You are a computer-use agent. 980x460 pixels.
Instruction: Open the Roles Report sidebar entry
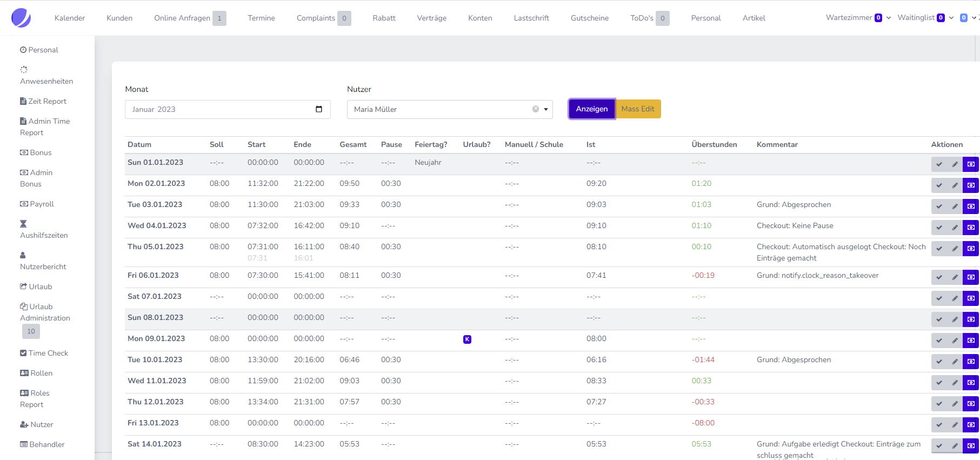(35, 398)
